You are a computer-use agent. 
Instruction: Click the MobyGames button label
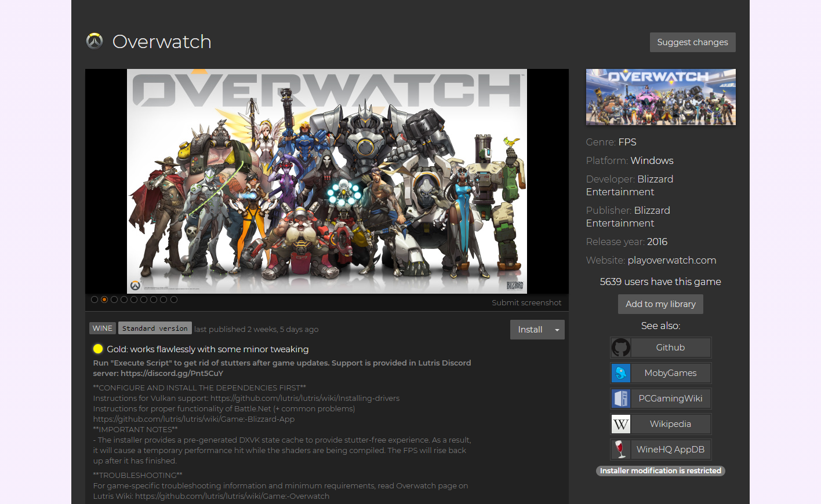670,373
